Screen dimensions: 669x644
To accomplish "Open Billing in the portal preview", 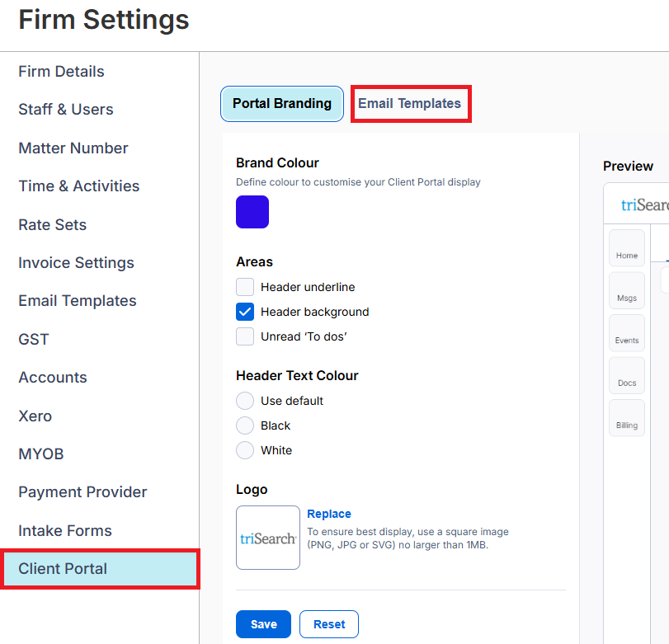I will click(627, 418).
